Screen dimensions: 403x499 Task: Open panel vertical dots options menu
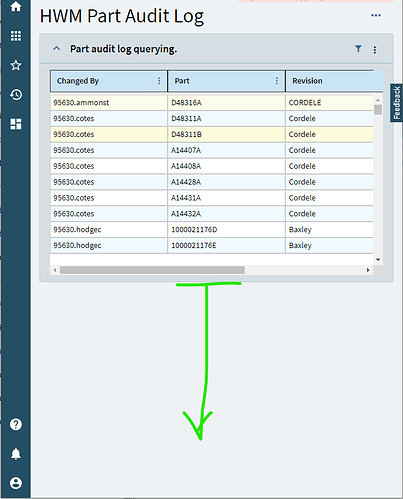point(375,50)
